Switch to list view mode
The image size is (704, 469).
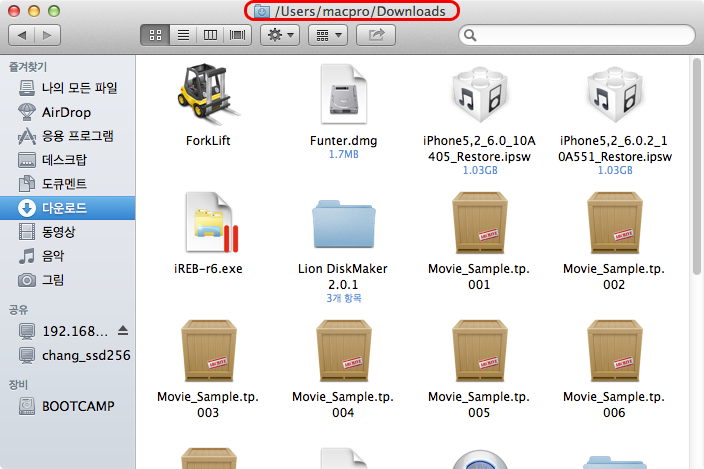click(183, 35)
